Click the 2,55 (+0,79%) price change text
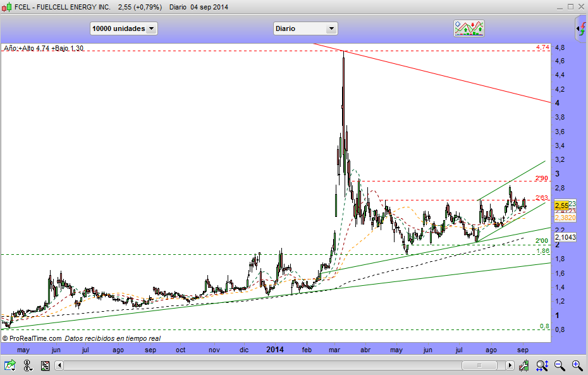 click(140, 7)
